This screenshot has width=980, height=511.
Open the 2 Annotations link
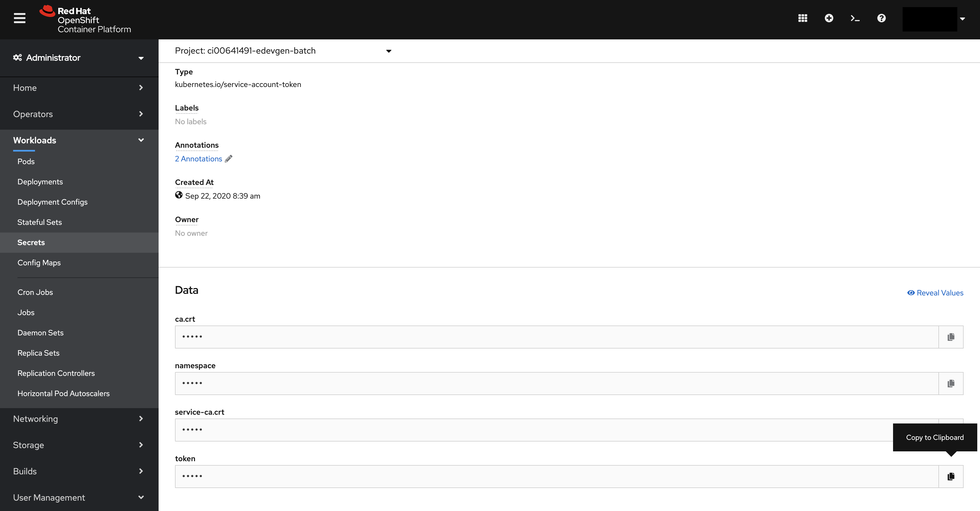(x=198, y=159)
